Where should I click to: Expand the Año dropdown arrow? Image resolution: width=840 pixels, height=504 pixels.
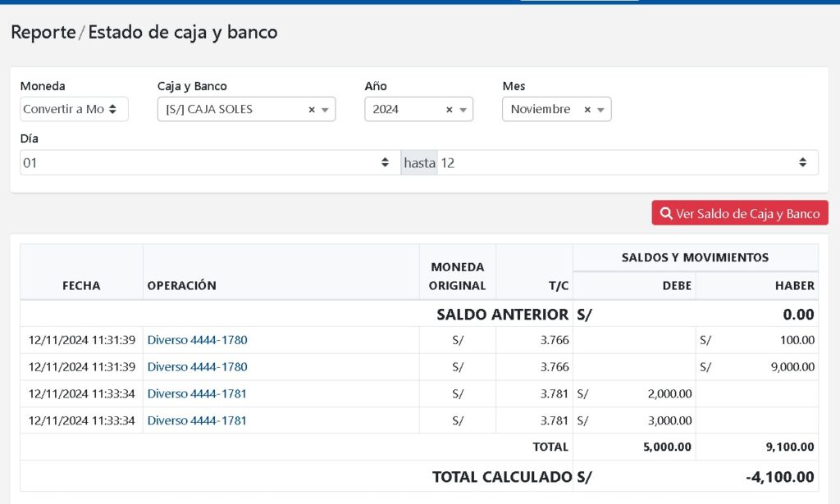point(463,110)
